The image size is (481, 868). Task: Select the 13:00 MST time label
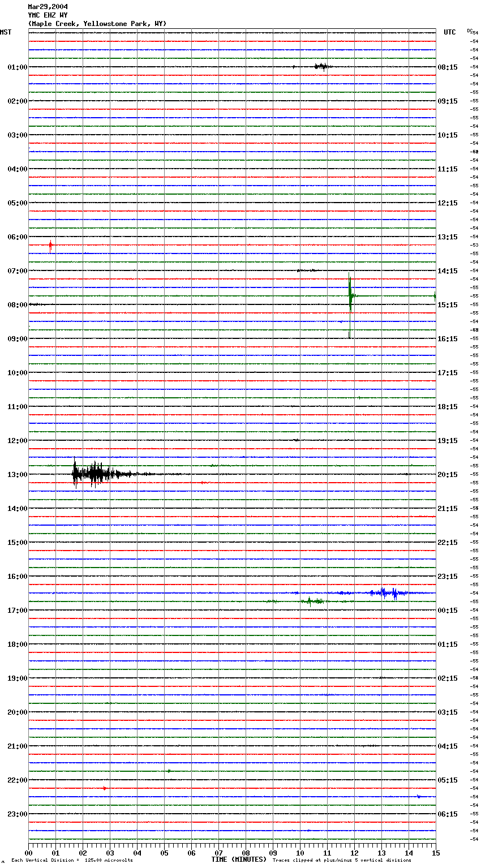click(18, 475)
